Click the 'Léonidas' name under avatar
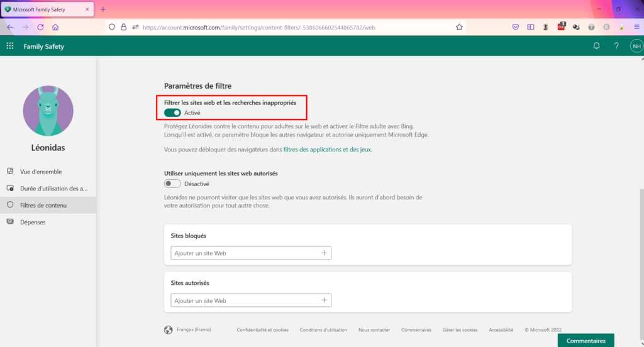 coord(48,148)
